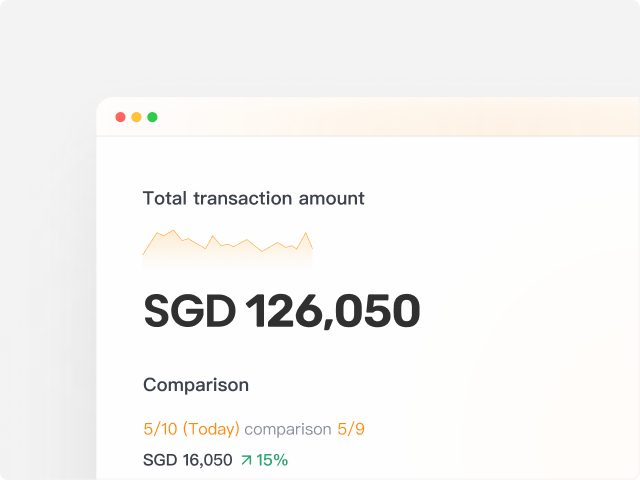Click the "Comparison" section heading
This screenshot has width=640, height=480.
coord(196,385)
